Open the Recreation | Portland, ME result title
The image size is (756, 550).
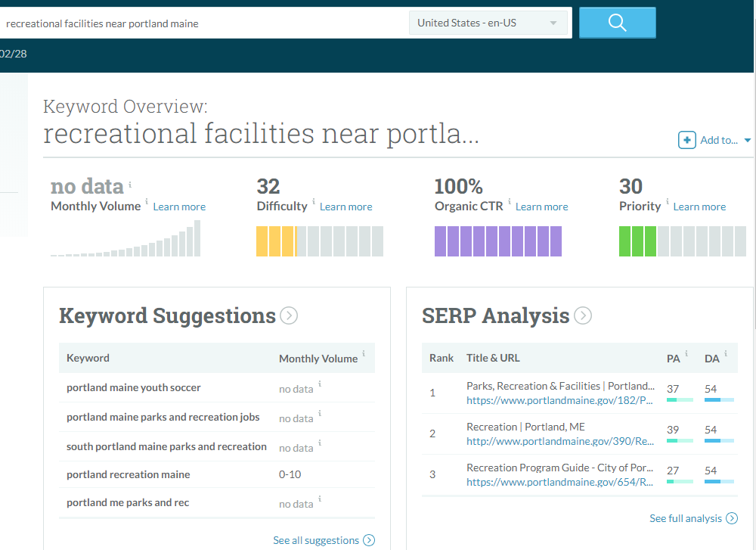(525, 427)
